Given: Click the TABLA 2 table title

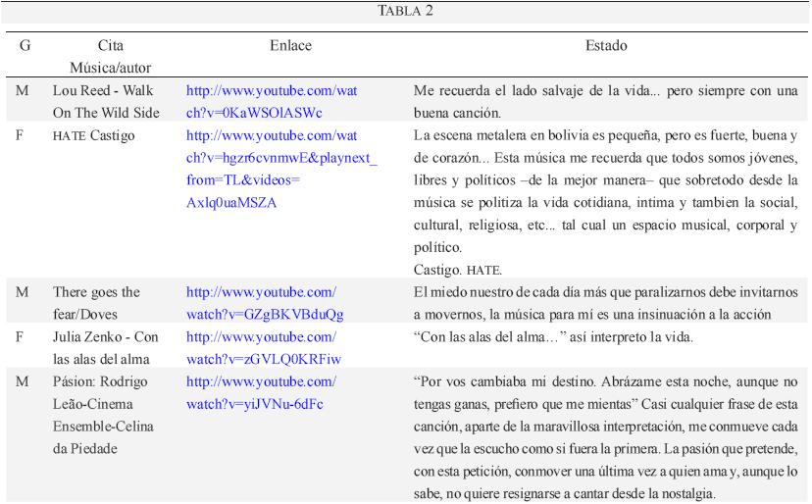Looking at the screenshot, I should 405,11.
